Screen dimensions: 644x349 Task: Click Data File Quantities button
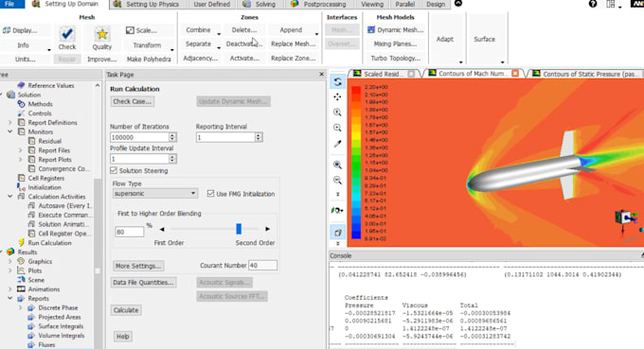(143, 282)
